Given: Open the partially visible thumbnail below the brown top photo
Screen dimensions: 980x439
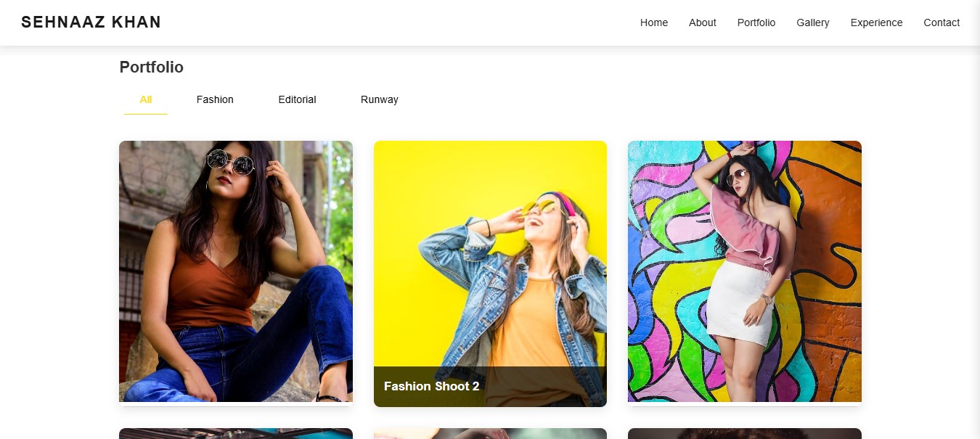Looking at the screenshot, I should 236,433.
